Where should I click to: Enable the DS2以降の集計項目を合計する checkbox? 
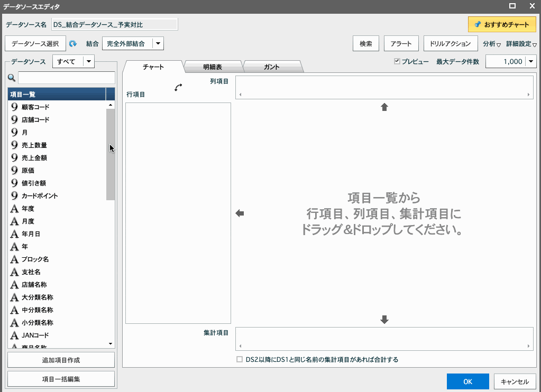pyautogui.click(x=239, y=359)
